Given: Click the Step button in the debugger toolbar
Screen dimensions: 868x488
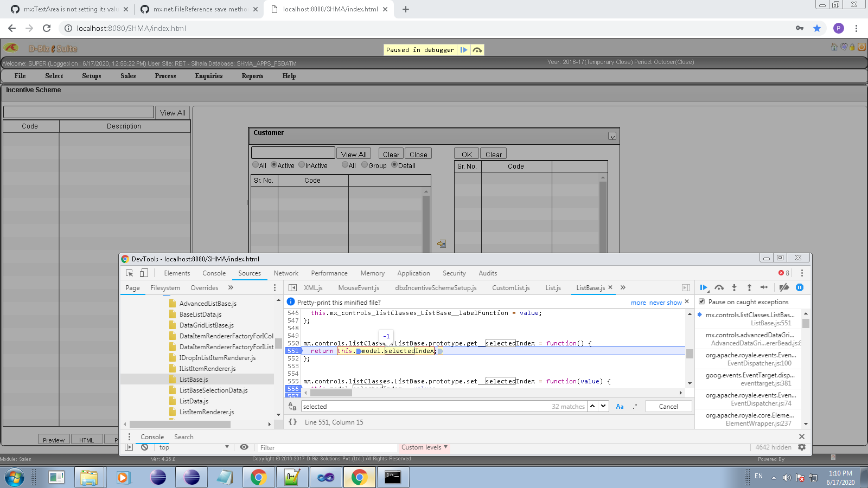Looking at the screenshot, I should click(x=764, y=287).
